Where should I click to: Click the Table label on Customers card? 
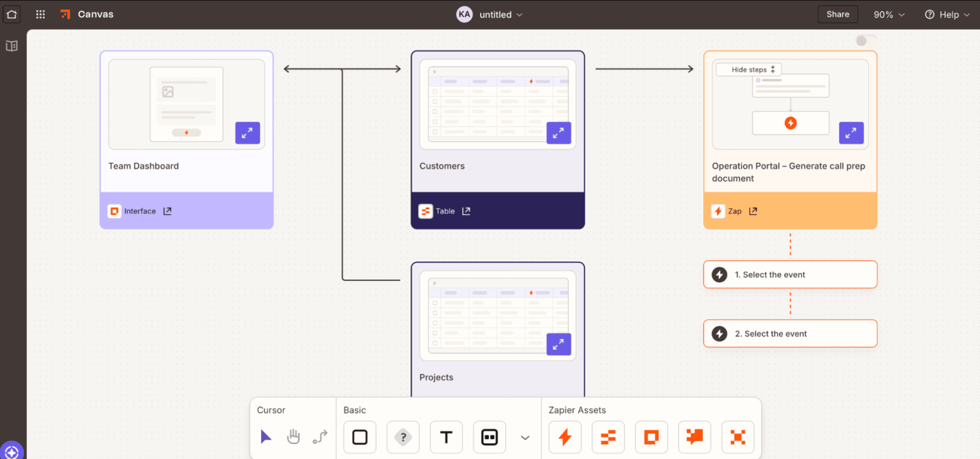(x=445, y=211)
